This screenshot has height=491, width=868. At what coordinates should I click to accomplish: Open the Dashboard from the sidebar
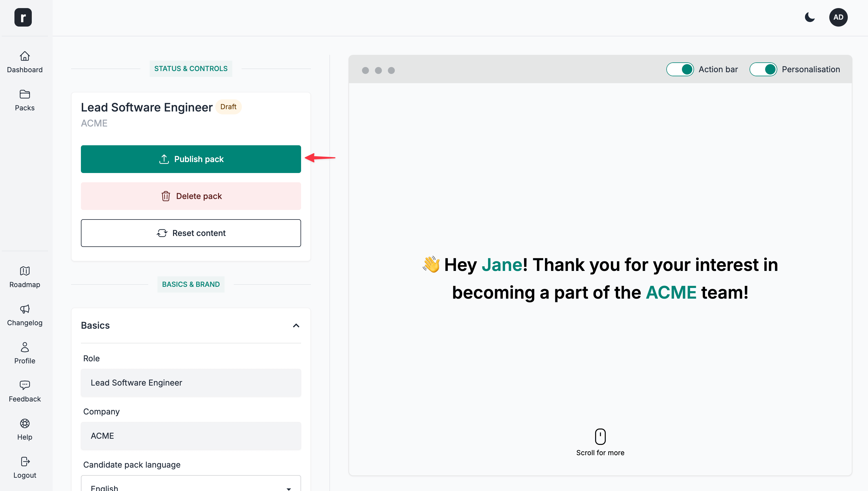tap(24, 62)
